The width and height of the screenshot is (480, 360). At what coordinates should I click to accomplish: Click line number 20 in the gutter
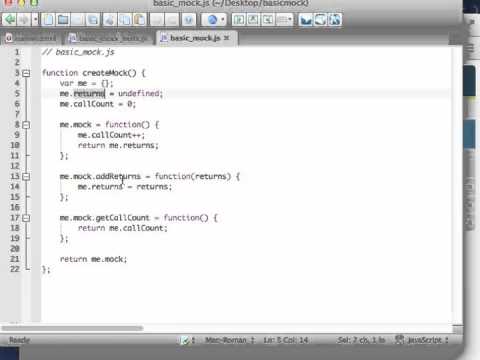coord(15,249)
